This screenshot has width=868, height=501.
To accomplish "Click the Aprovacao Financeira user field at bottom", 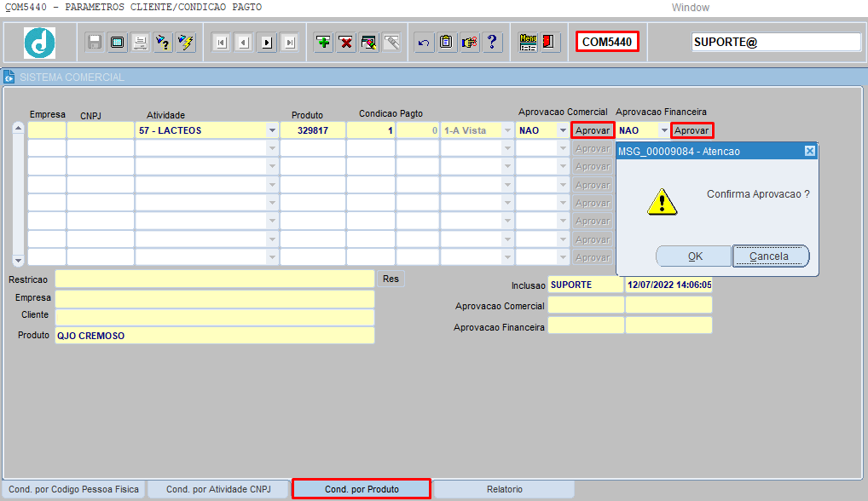I will click(586, 325).
